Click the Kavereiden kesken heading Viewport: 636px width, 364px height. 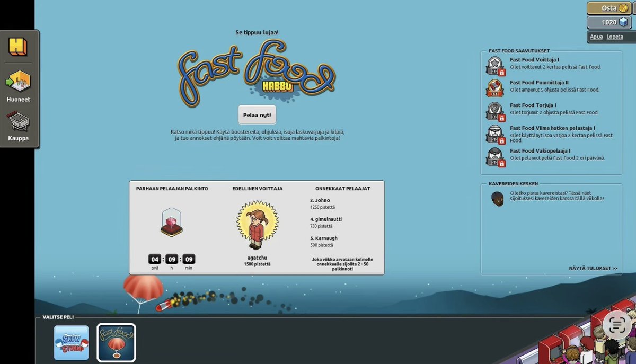tap(514, 184)
